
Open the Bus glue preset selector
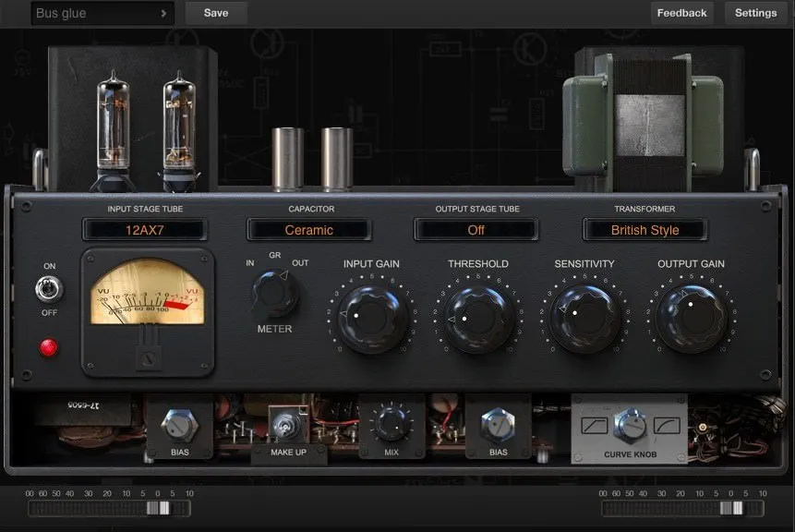[x=102, y=13]
